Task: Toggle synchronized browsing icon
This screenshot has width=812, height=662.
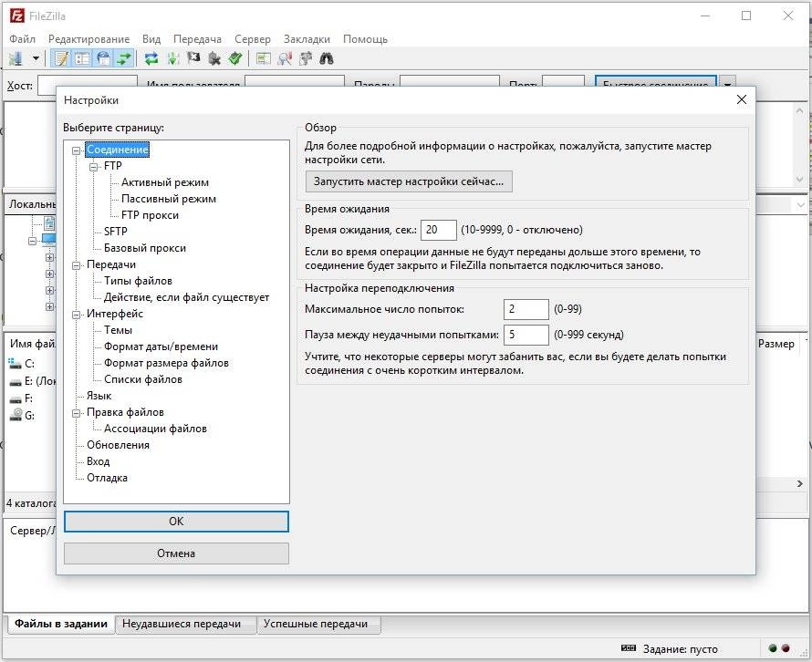Action: click(x=306, y=58)
